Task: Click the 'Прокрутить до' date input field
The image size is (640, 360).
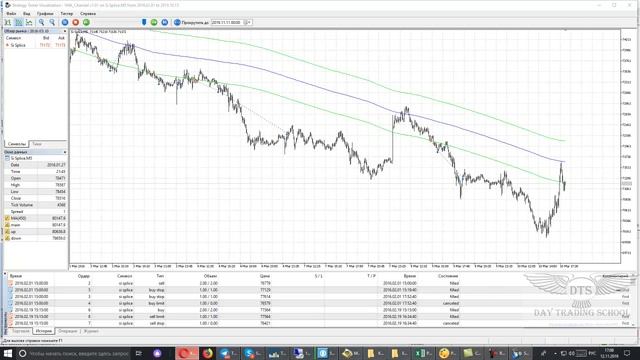Action: pyautogui.click(x=228, y=22)
